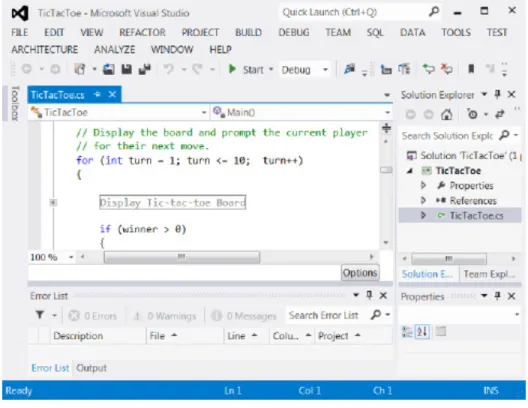Image resolution: width=528 pixels, height=408 pixels.
Task: Toggle the 0 Messages filter
Action: coord(244,316)
